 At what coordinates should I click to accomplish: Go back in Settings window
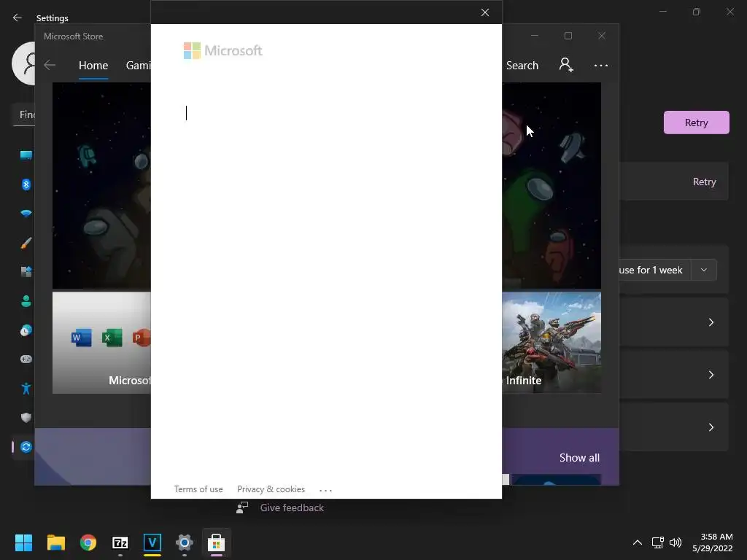(x=18, y=17)
